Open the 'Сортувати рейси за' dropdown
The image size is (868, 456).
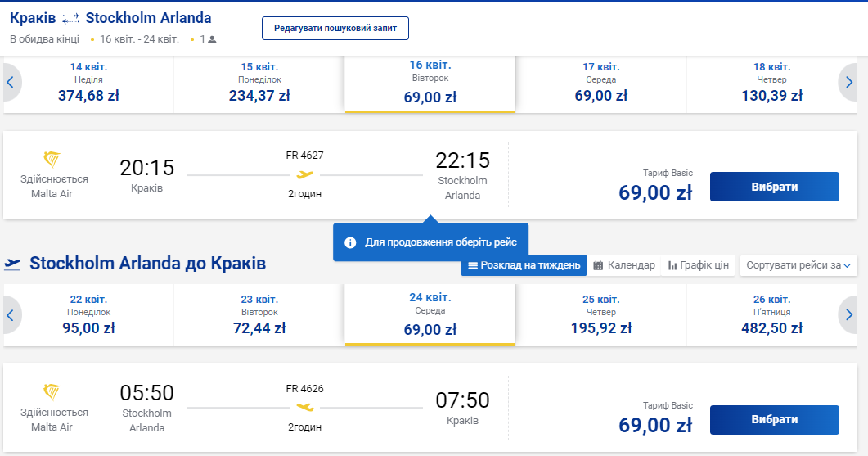click(798, 265)
